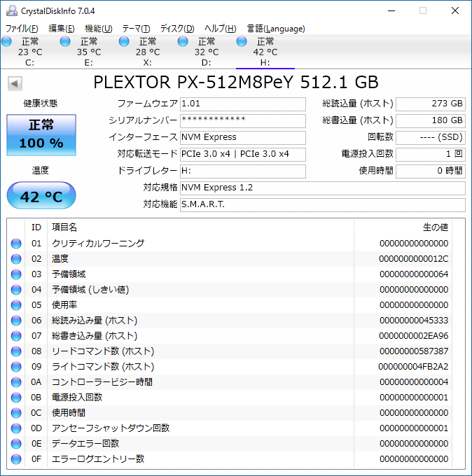Click the 対応機能 field S.M.A.R.T.
This screenshot has height=476, width=472.
[x=323, y=204]
